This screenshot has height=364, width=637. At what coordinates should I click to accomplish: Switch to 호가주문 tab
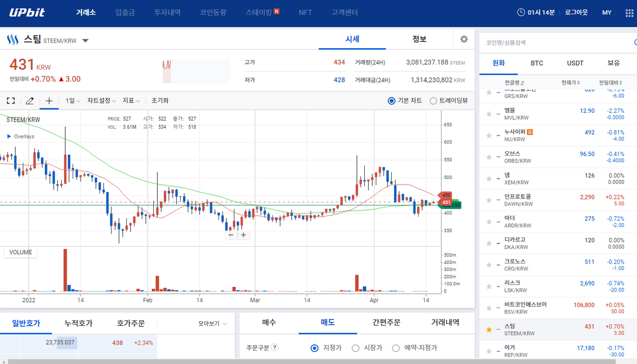(130, 323)
